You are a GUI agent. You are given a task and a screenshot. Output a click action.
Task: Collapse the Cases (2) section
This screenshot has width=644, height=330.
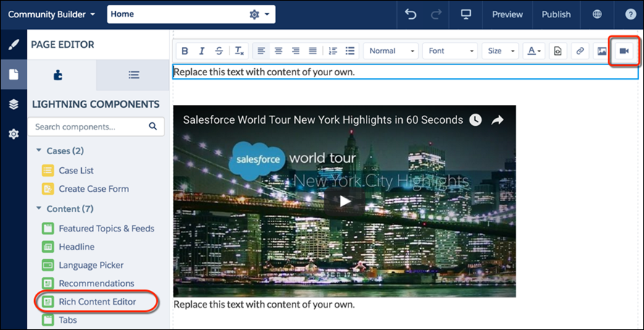click(x=38, y=151)
